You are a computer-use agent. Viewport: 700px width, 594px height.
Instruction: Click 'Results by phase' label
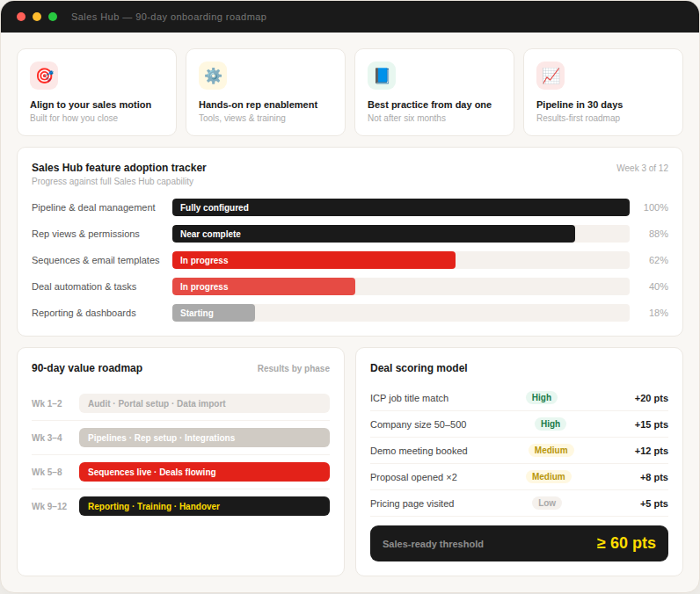point(294,368)
